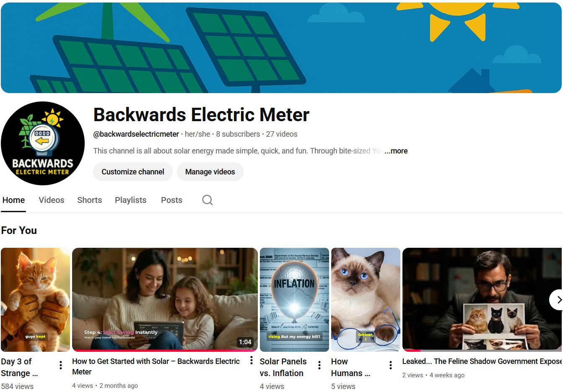This screenshot has width=563, height=392.
Task: Open options menu for 'Solar Panels vs. Inflation'
Action: pyautogui.click(x=319, y=365)
